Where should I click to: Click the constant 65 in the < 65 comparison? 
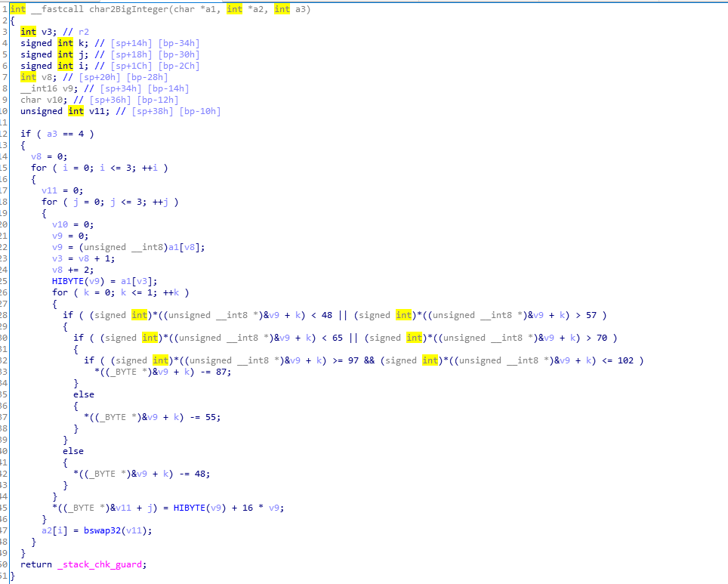[x=338, y=338]
